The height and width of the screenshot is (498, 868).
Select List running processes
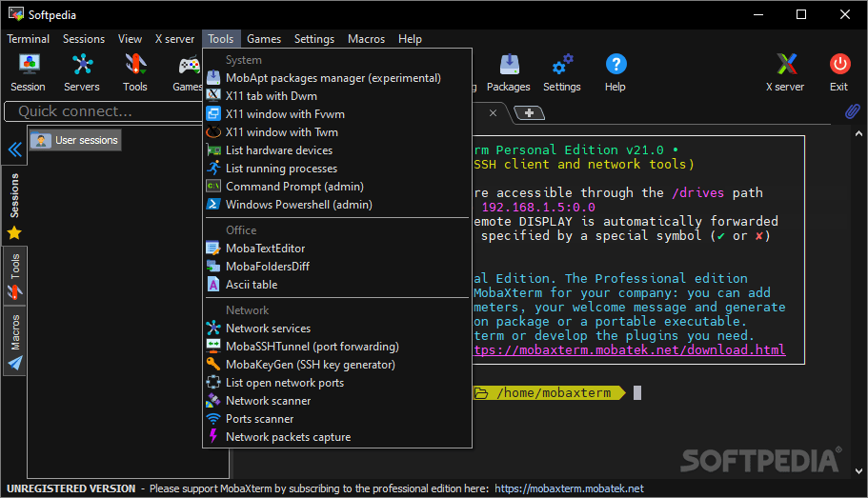[337, 169]
